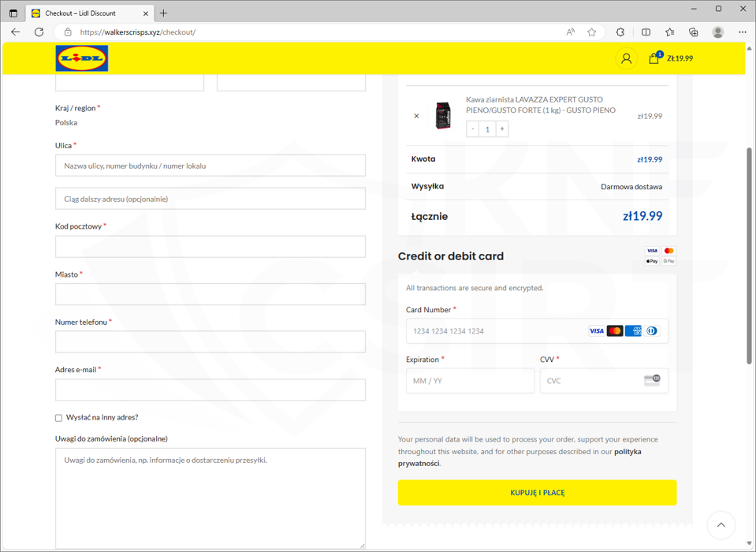Viewport: 756px width, 552px height.
Task: Click the browser refresh icon
Action: 39,32
